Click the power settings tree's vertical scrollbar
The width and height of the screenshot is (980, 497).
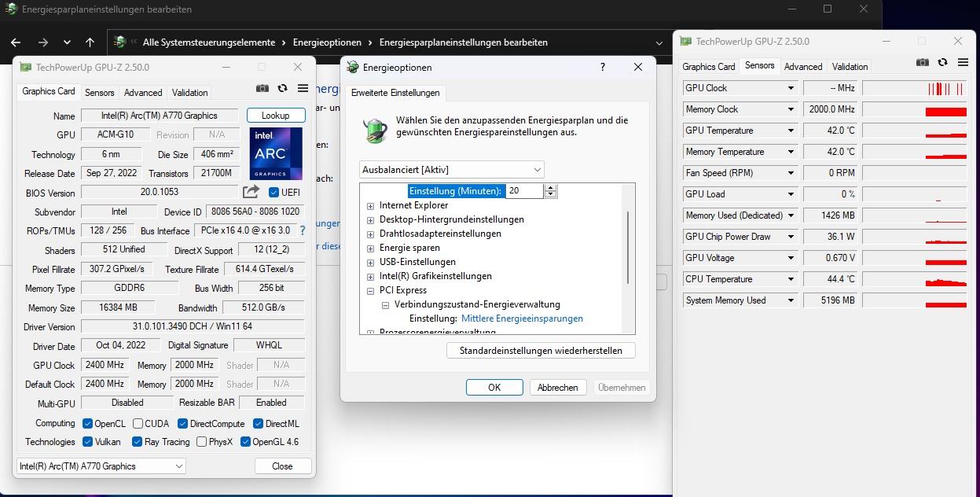(x=628, y=247)
